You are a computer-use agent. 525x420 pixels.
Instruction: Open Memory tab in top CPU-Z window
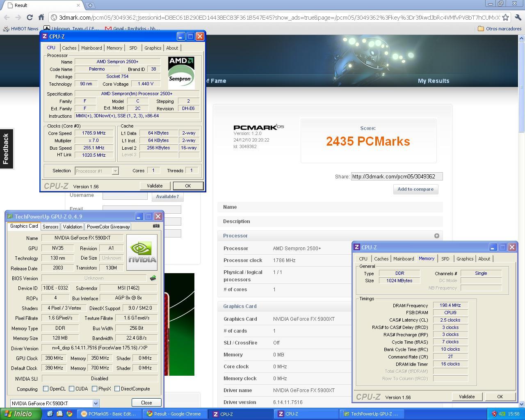click(x=114, y=48)
